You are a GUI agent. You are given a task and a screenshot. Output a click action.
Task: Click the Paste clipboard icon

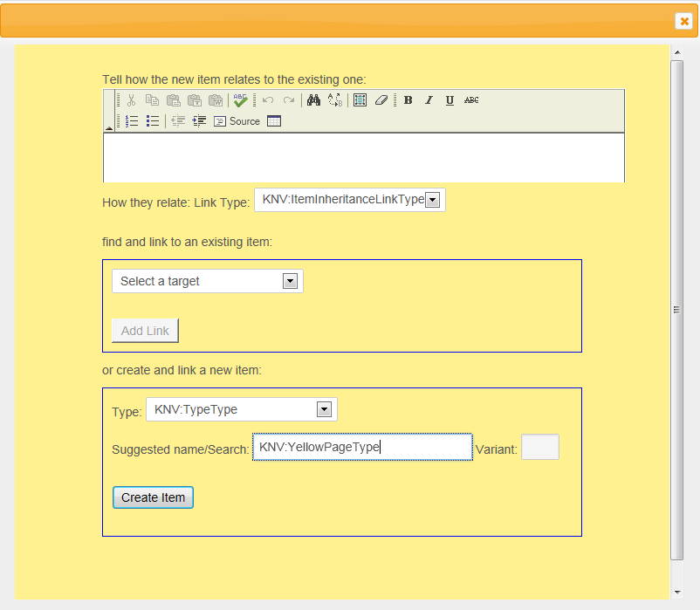pyautogui.click(x=173, y=100)
